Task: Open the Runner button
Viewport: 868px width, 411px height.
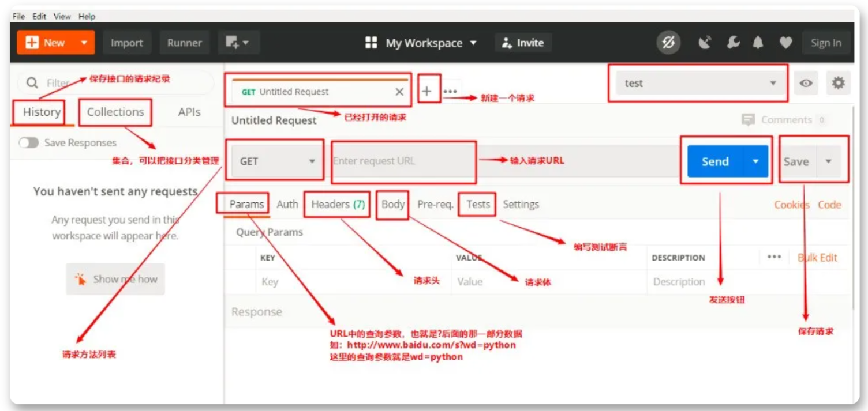Action: (x=184, y=43)
